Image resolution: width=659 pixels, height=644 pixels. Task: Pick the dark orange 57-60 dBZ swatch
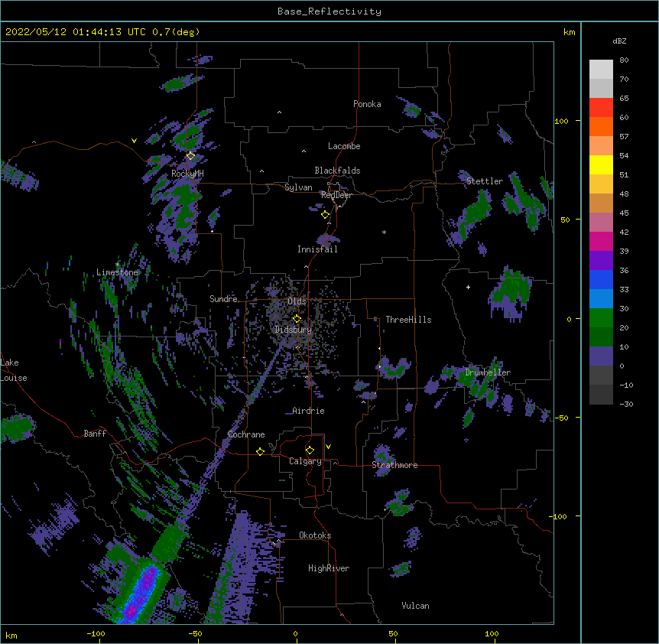(x=601, y=126)
